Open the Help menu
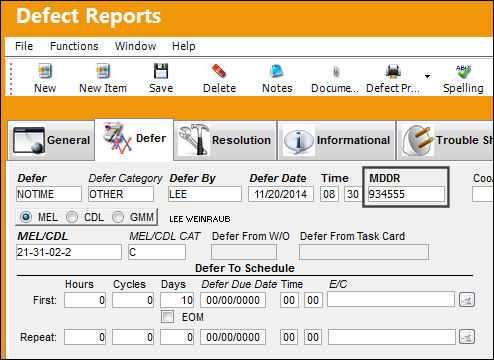This screenshot has width=494, height=360. click(x=184, y=46)
